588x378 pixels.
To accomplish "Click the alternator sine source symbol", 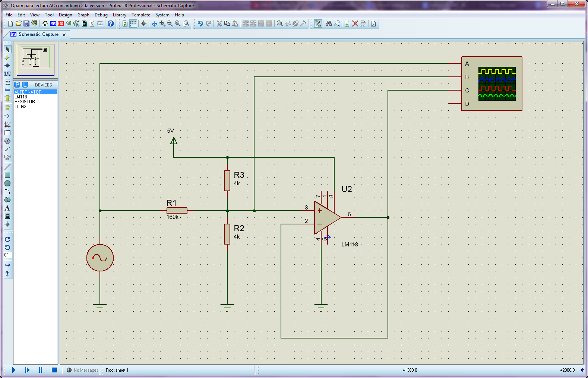I will click(x=100, y=258).
